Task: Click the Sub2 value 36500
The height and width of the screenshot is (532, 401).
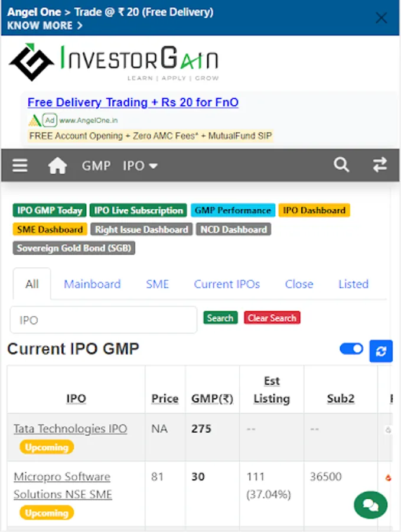Action: coord(325,476)
